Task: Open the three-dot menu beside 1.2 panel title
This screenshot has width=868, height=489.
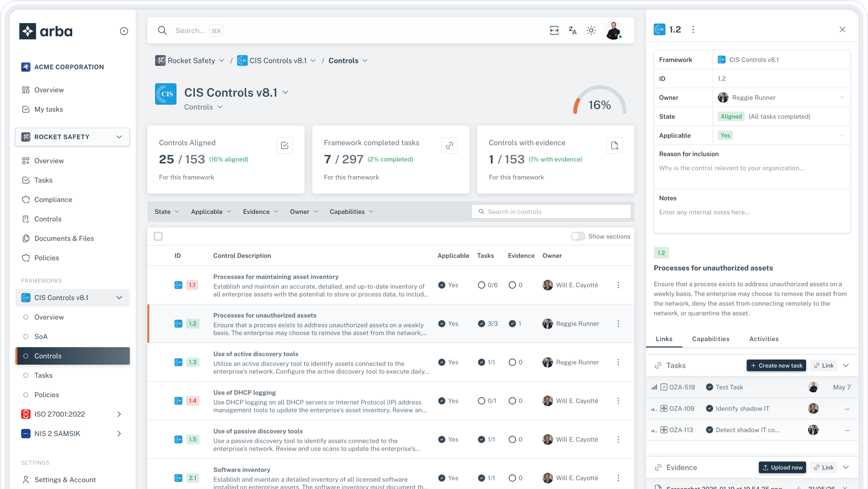Action: 693,30
